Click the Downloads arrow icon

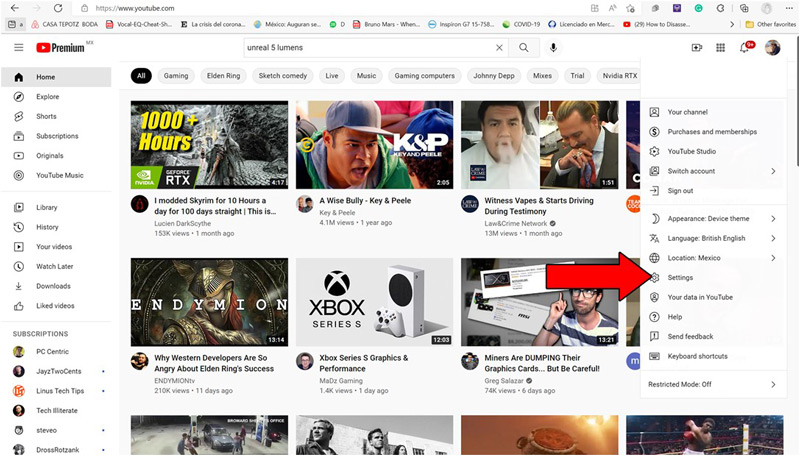[19, 286]
